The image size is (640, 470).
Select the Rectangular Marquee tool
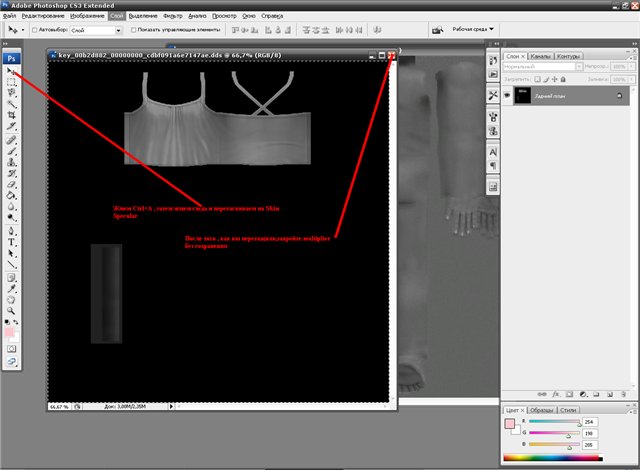12,82
